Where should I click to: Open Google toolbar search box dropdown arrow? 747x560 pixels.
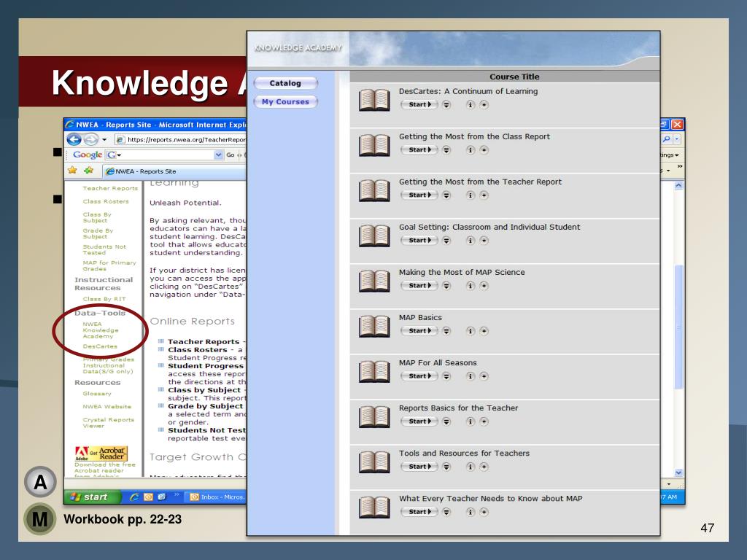[218, 155]
